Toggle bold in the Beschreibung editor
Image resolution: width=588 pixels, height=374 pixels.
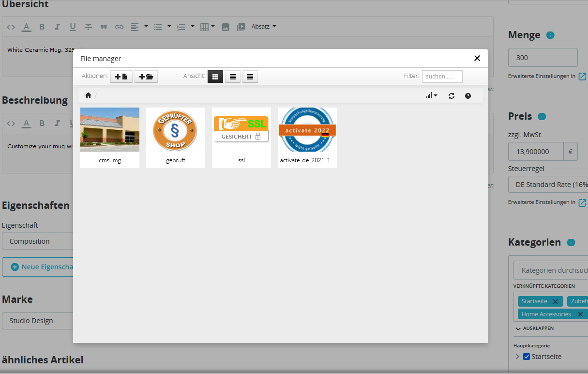pos(42,123)
